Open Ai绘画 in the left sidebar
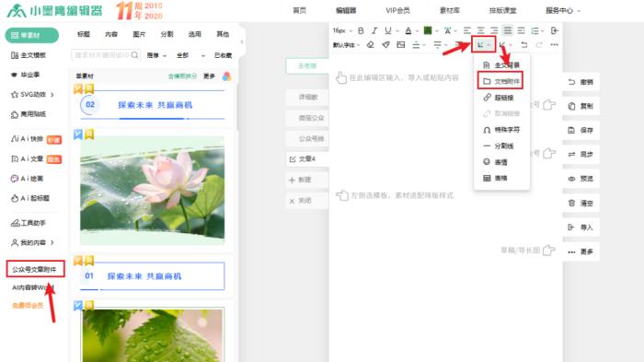 (x=27, y=179)
